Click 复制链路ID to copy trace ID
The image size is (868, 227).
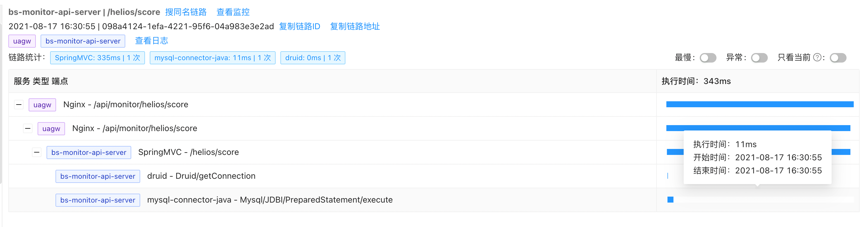(299, 26)
